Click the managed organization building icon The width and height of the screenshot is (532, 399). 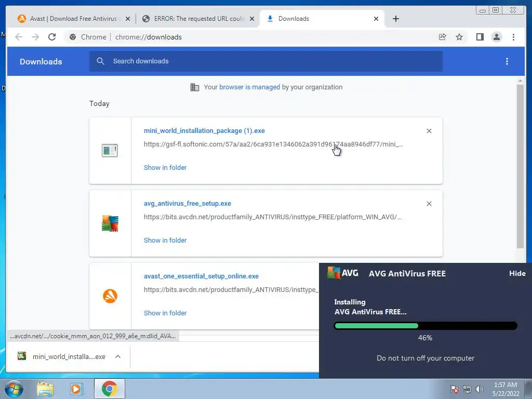point(195,87)
